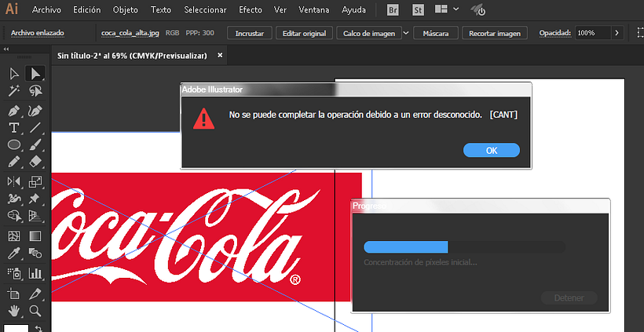Click the opacity 100% input field
Viewport: 644px width, 332px height.
click(x=592, y=33)
